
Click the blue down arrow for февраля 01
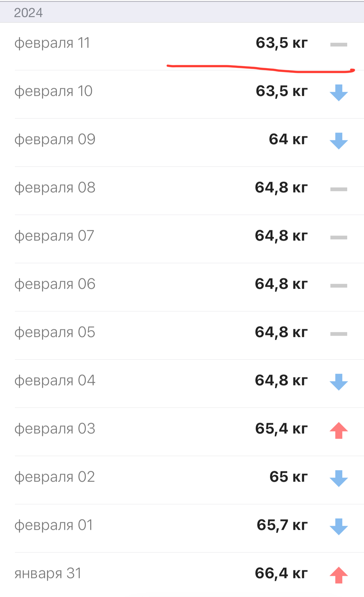[x=338, y=526]
